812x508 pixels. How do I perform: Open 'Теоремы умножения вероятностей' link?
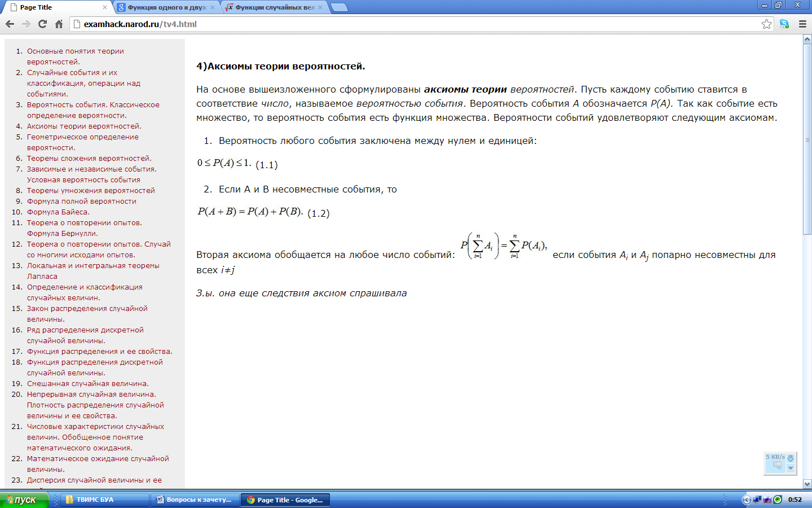pyautogui.click(x=91, y=190)
